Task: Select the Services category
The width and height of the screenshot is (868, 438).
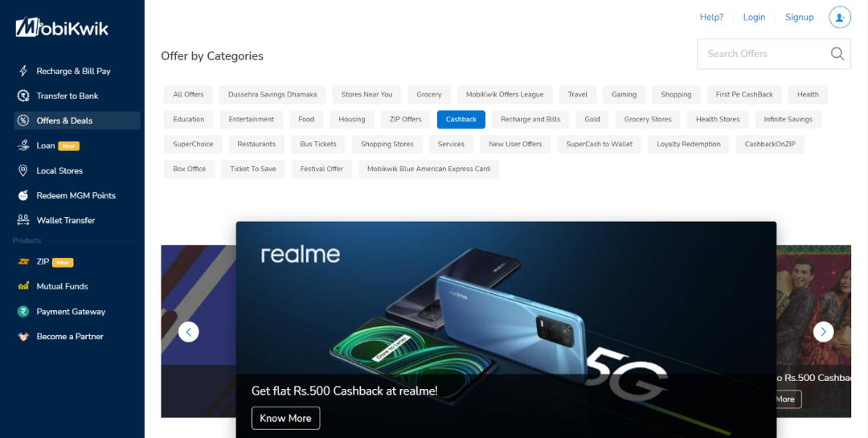Action: coord(451,145)
